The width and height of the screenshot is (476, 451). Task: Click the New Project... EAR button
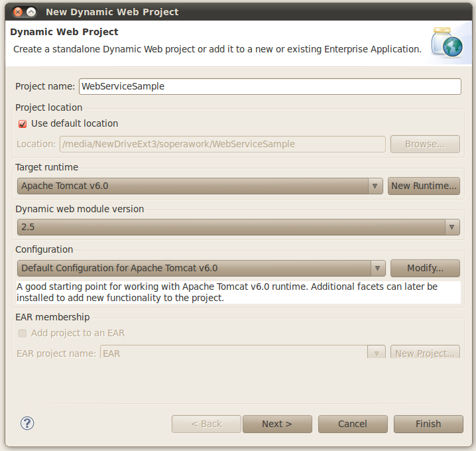(x=424, y=353)
